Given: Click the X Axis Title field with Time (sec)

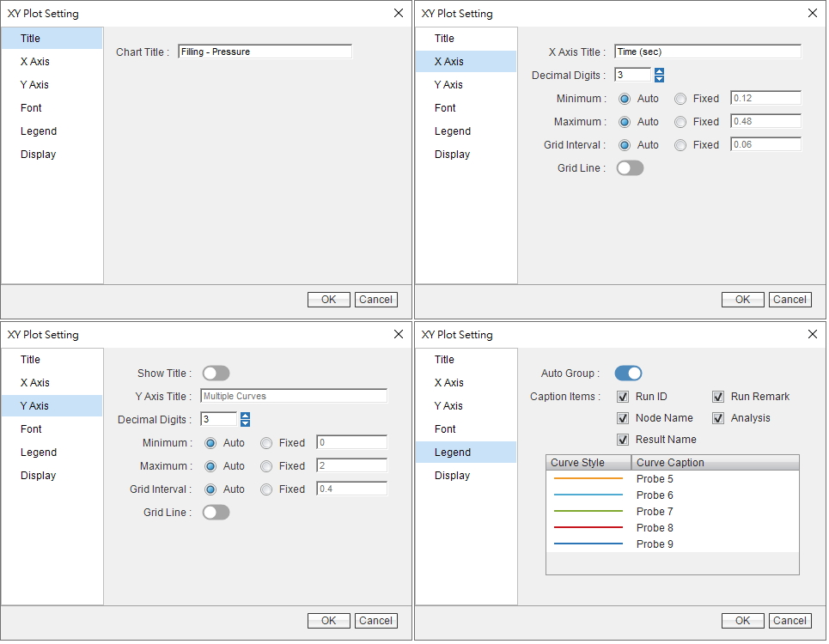Looking at the screenshot, I should 707,52.
